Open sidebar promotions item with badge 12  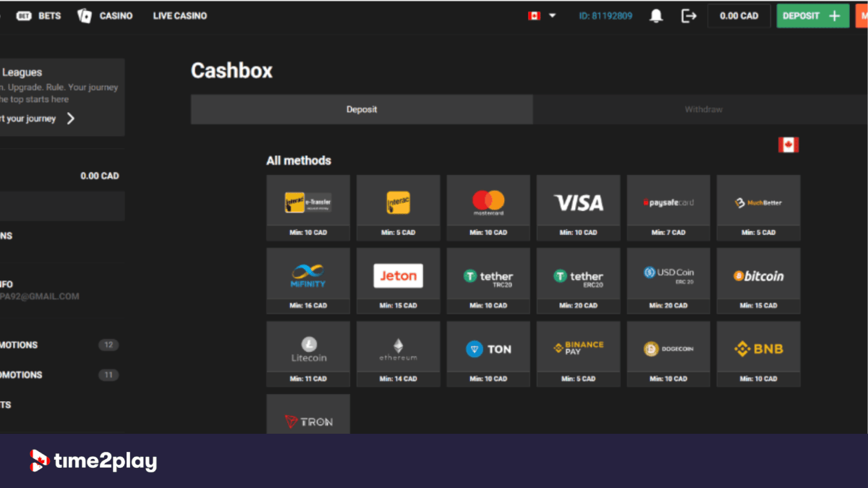click(x=59, y=345)
